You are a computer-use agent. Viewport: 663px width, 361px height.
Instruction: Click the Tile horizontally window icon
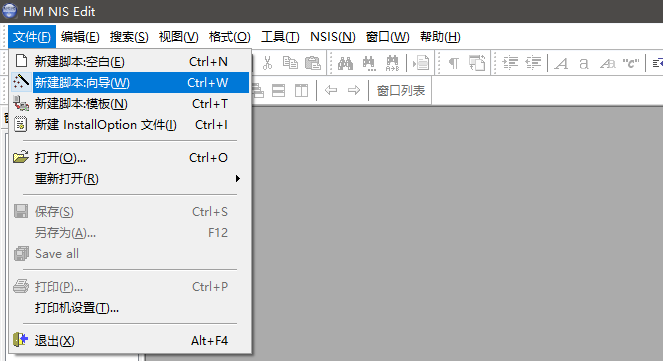click(x=278, y=90)
